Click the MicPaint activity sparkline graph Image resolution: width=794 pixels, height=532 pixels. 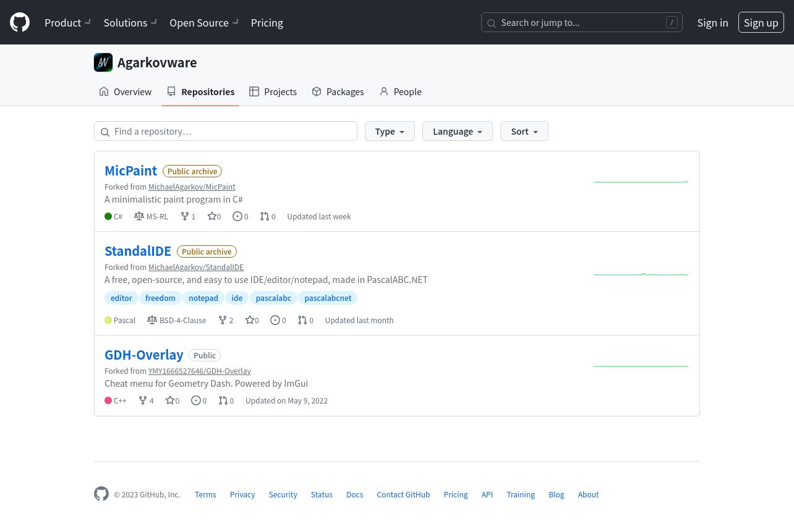pos(641,182)
